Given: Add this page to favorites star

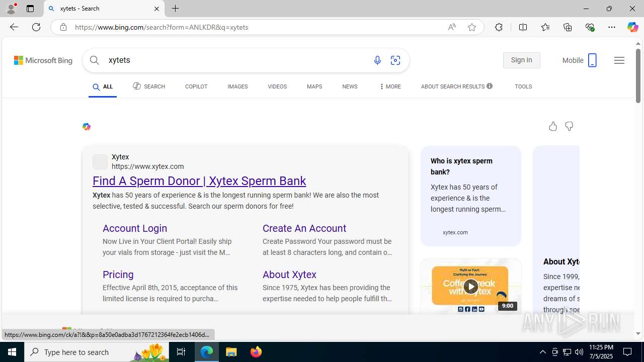Looking at the screenshot, I should [x=472, y=27].
